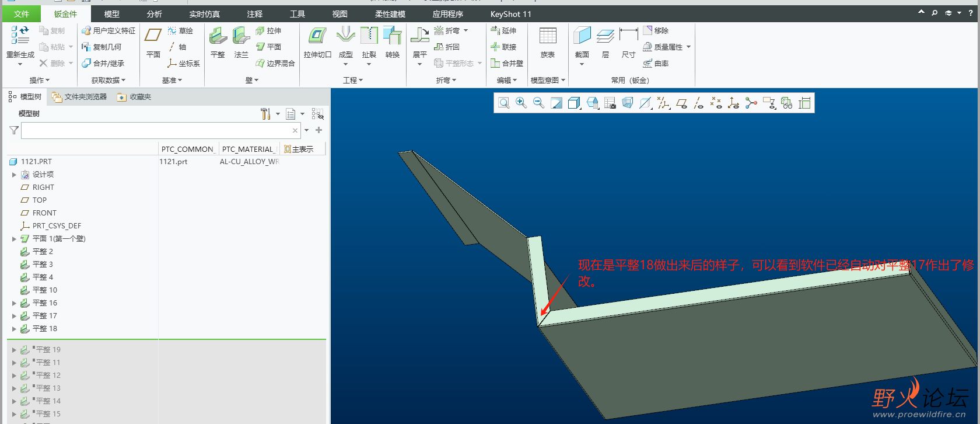This screenshot has width=980, height=424.
Task: Expand the 平整 17 tree node
Action: pyautogui.click(x=14, y=316)
